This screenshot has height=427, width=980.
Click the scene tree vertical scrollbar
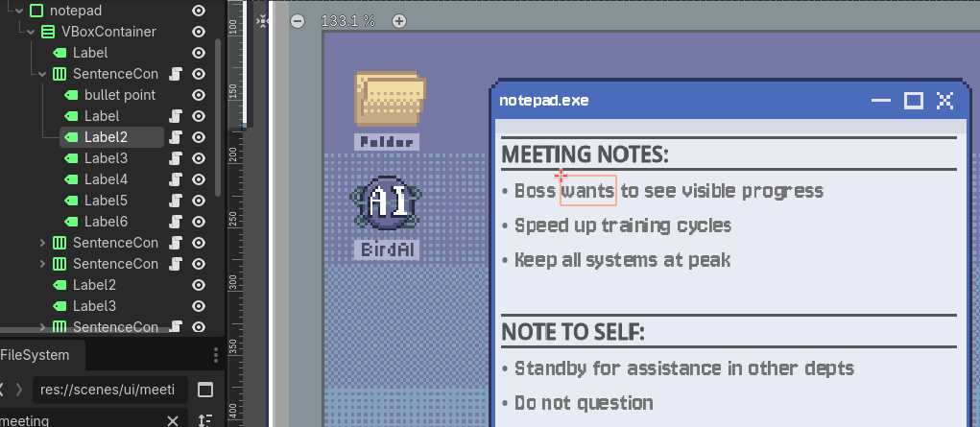coord(218,117)
